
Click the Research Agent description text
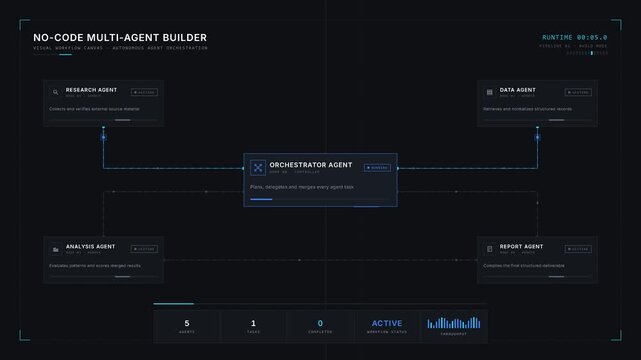94,109
